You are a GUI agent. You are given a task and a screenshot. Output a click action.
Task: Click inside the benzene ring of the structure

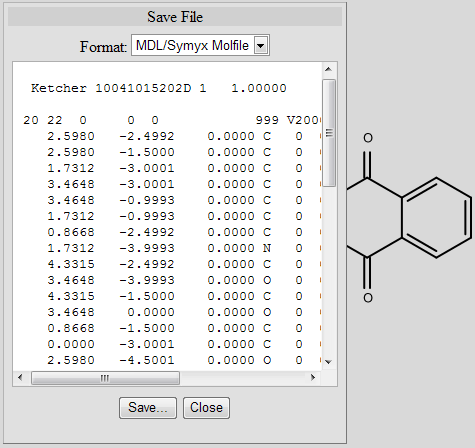(436, 218)
